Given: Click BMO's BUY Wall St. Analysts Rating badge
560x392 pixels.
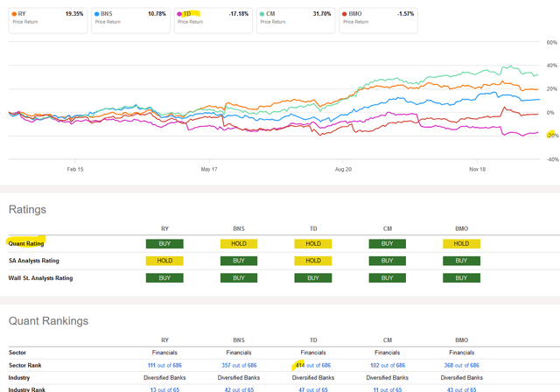Looking at the screenshot, I should pyautogui.click(x=463, y=278).
